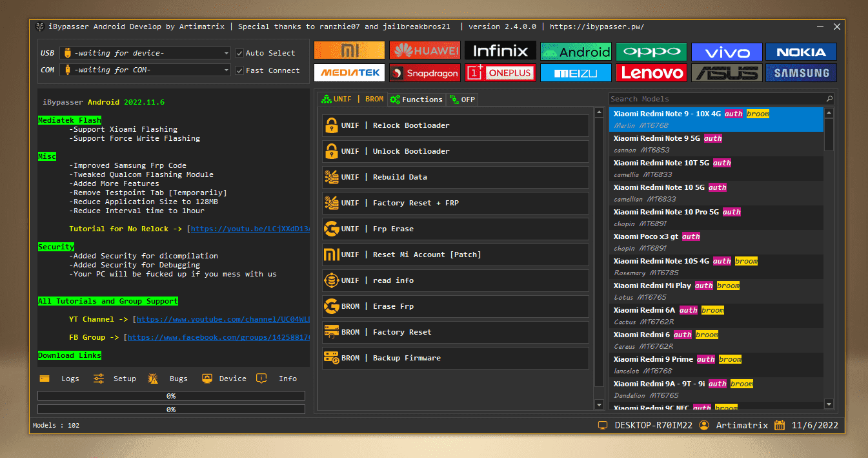Disable the Fast Connect checkbox
The width and height of the screenshot is (868, 458).
239,70
